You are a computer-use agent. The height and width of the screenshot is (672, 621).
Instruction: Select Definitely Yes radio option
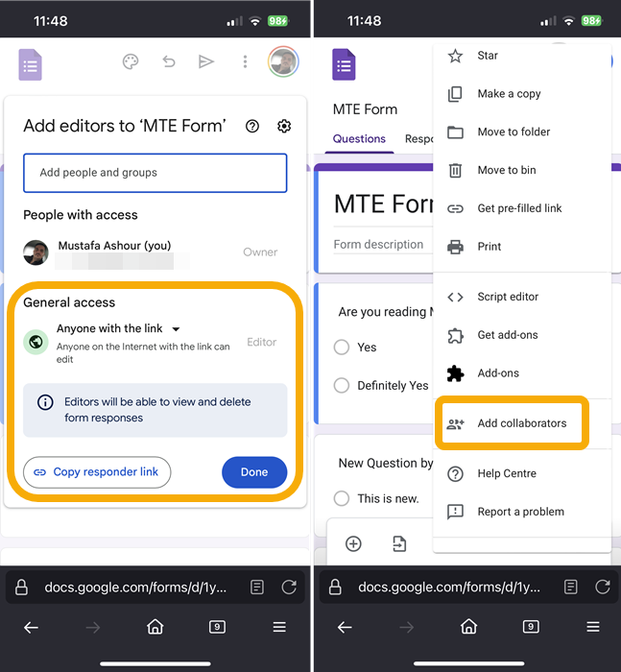[342, 385]
